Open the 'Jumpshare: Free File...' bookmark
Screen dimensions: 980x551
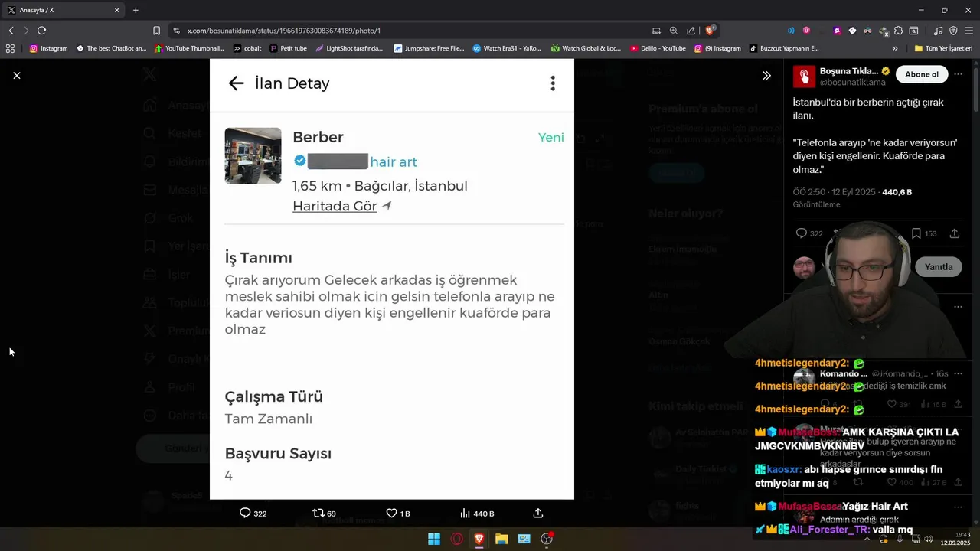coord(430,48)
